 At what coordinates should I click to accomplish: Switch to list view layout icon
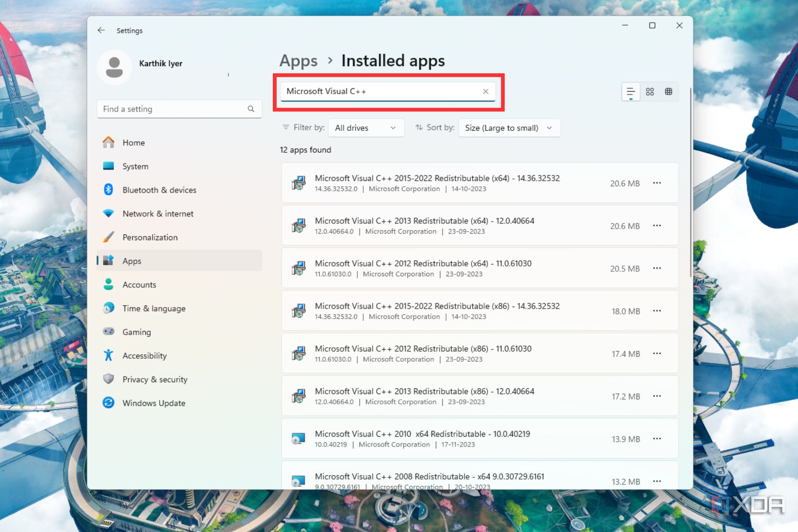(630, 92)
